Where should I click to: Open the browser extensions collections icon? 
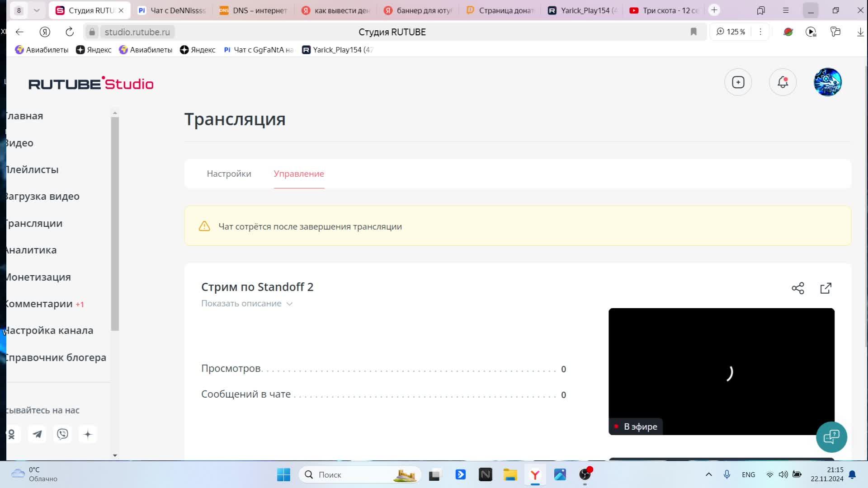coord(835,32)
